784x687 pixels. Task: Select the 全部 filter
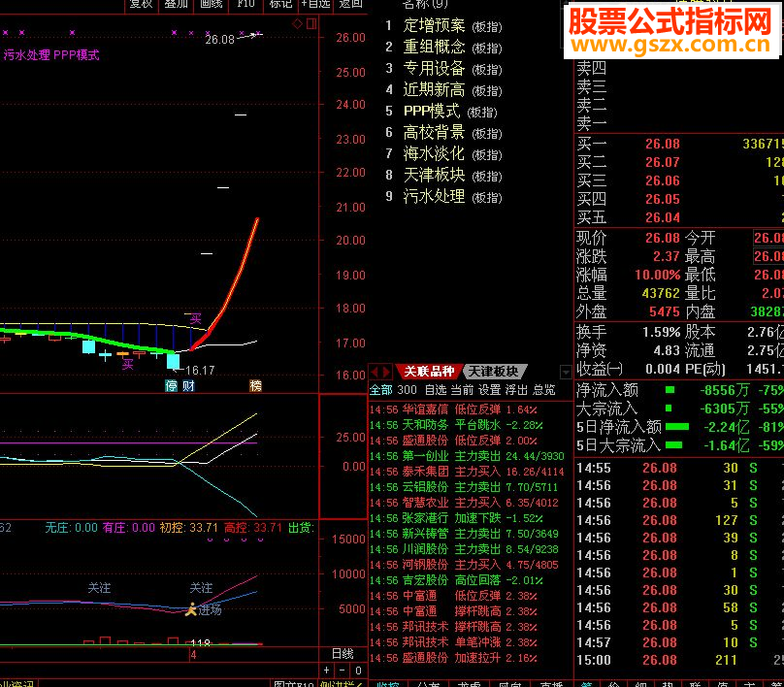(x=381, y=390)
